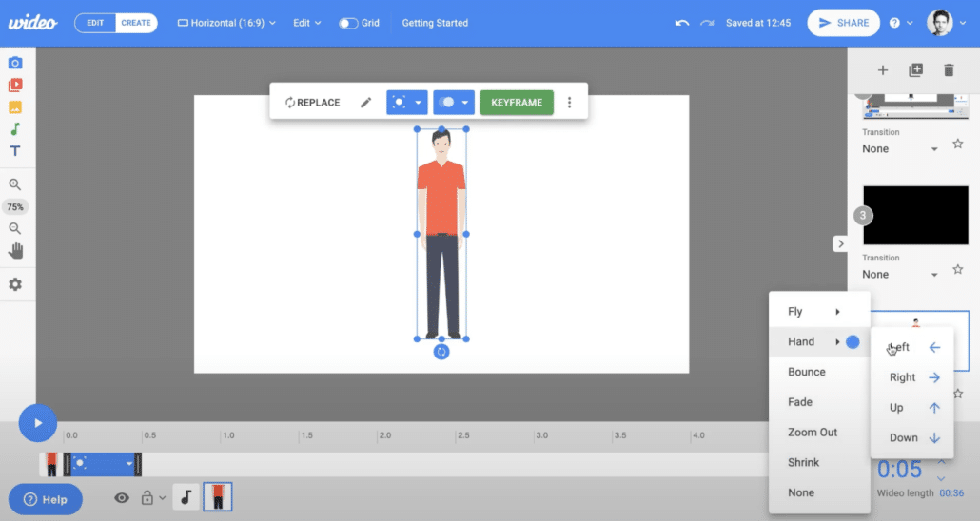980x521 pixels.
Task: Open the music note audio tool
Action: tap(15, 129)
